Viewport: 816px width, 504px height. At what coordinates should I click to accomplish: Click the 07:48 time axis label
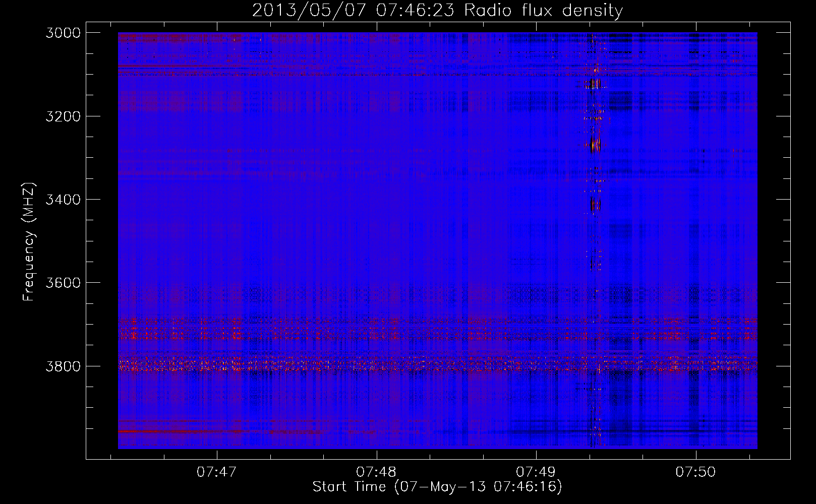376,472
